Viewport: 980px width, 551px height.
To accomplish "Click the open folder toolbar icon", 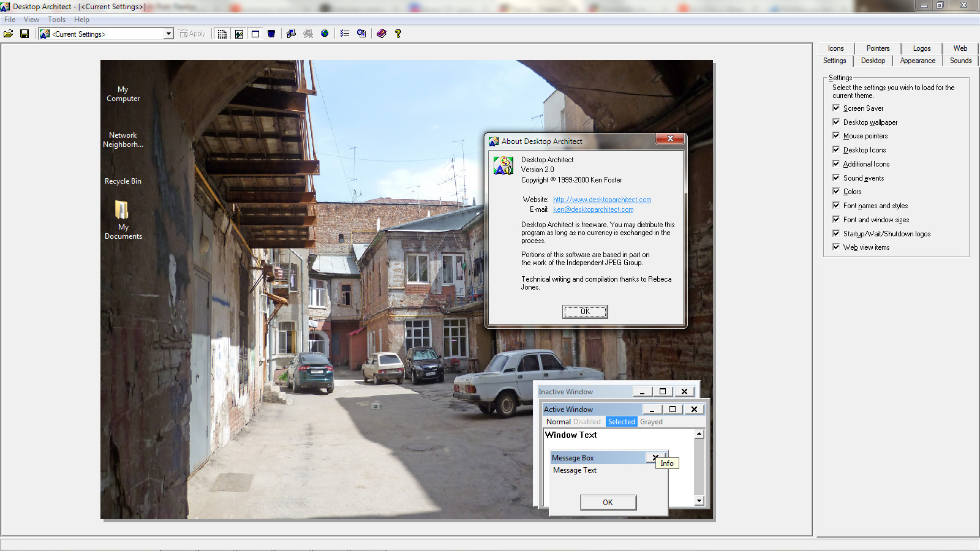I will click(x=9, y=34).
